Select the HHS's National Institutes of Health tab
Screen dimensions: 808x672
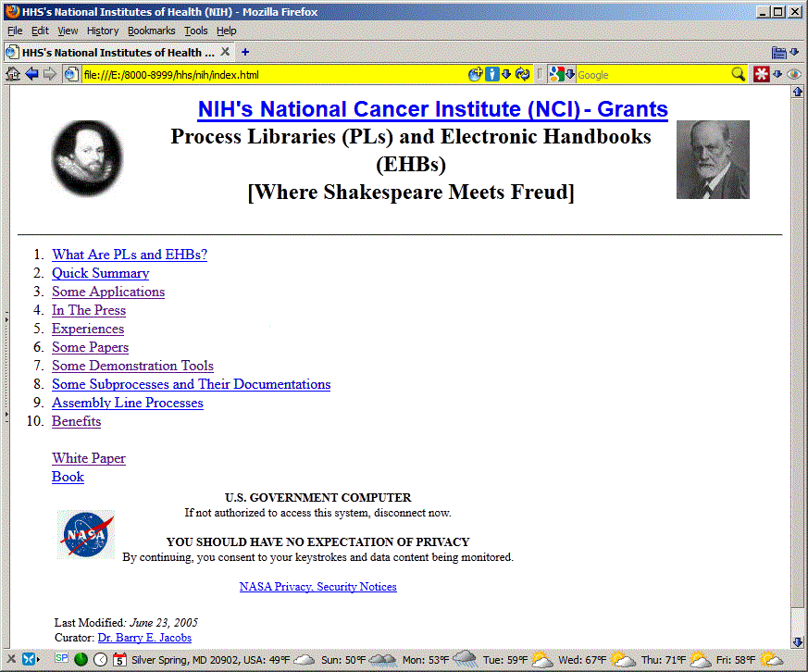pyautogui.click(x=118, y=53)
